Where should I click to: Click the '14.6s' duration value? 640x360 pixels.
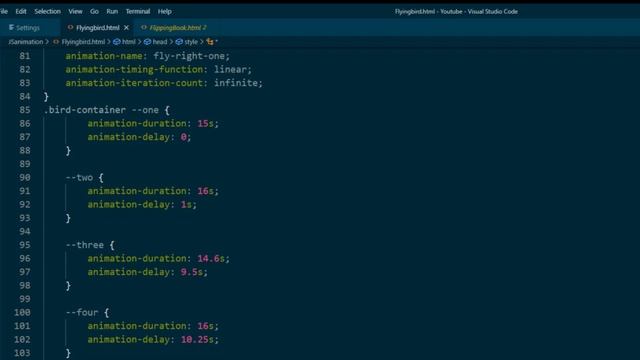[x=211, y=258]
